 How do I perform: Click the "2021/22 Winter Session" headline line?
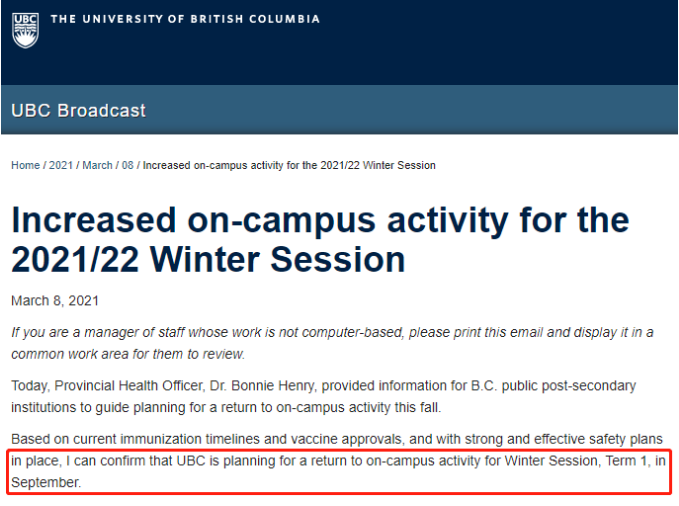(x=208, y=260)
